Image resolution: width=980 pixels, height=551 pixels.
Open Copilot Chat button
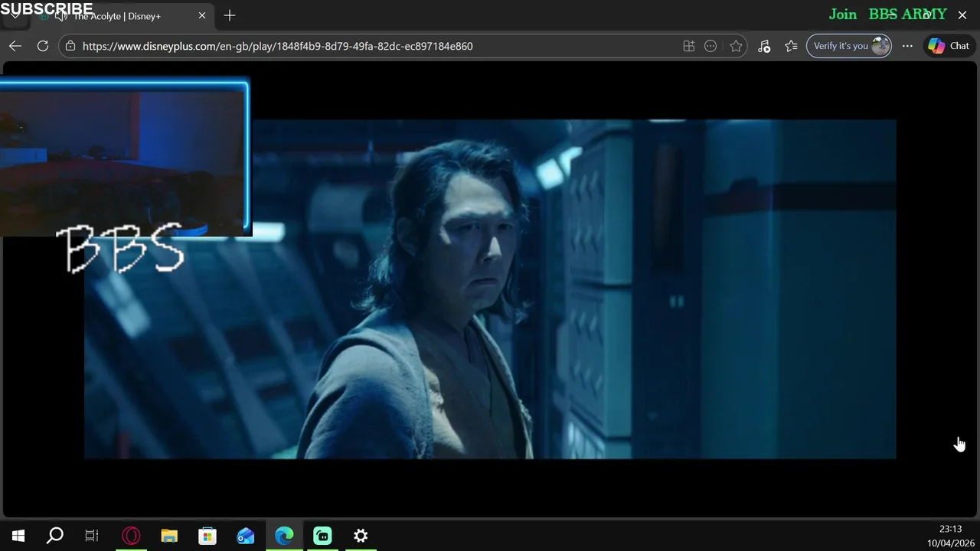[949, 46]
